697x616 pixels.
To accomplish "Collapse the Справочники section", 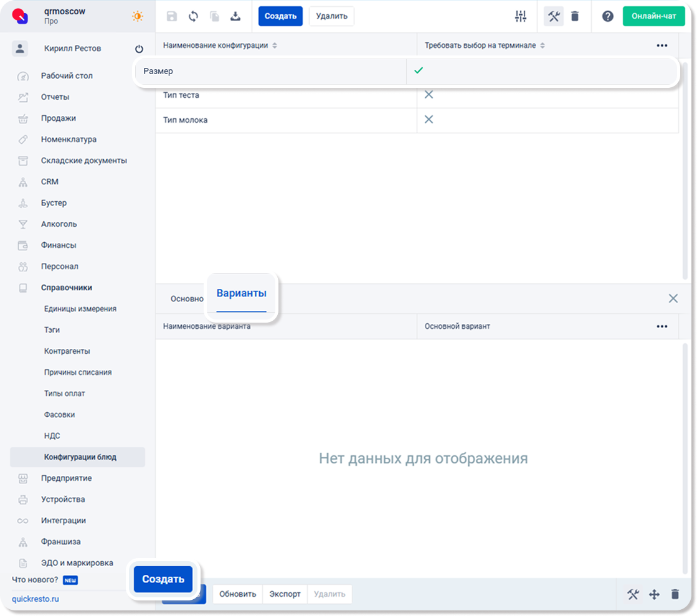I will 66,288.
